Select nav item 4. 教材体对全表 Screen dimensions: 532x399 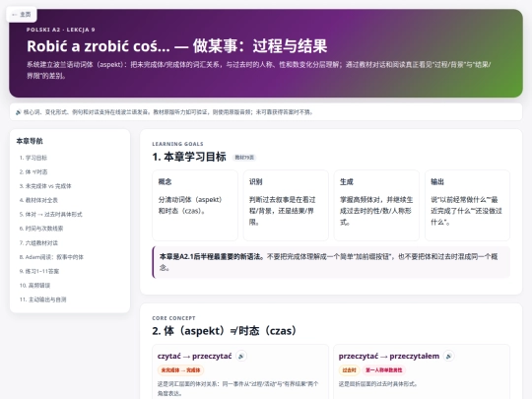pos(38,200)
